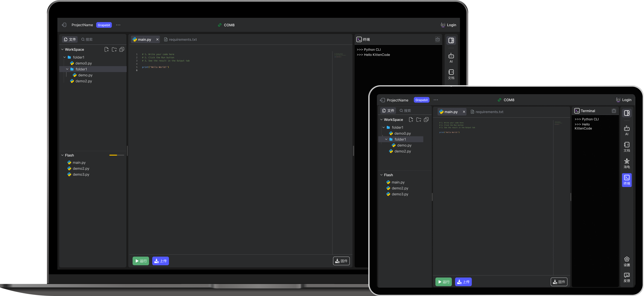This screenshot has height=296, width=644.
Task: Clear terminal with trash icon in laptop 终端 panel
Action: point(437,39)
